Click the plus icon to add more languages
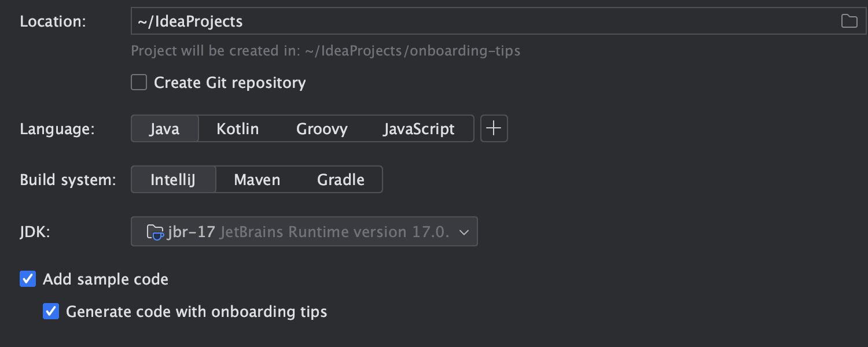 (x=494, y=128)
